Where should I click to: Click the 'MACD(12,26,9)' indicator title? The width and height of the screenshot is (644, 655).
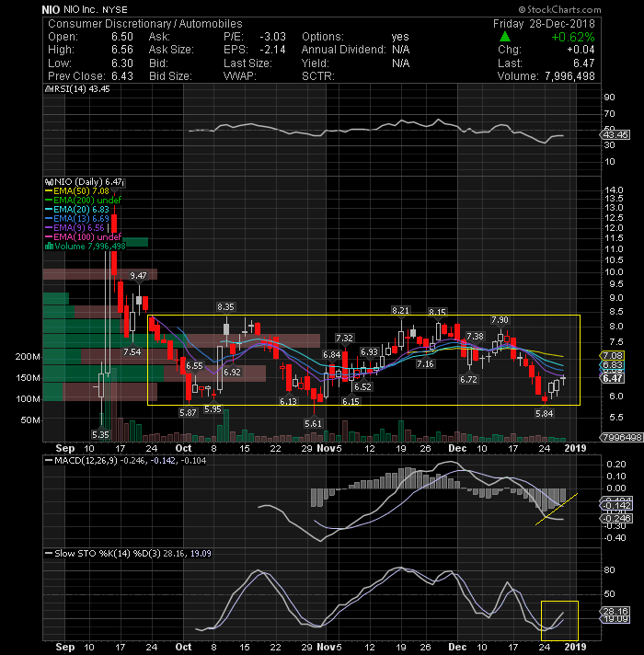(x=86, y=461)
